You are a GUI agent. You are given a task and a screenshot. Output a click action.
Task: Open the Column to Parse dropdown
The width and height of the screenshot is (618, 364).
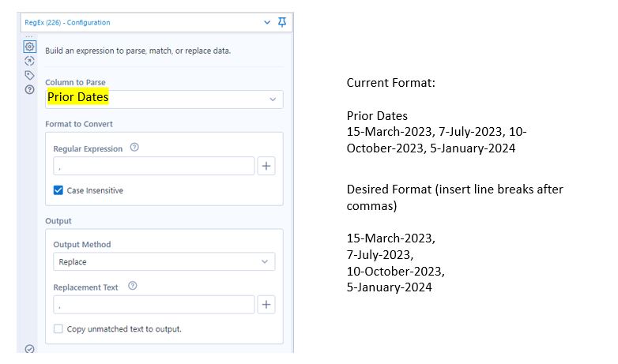pyautogui.click(x=164, y=99)
